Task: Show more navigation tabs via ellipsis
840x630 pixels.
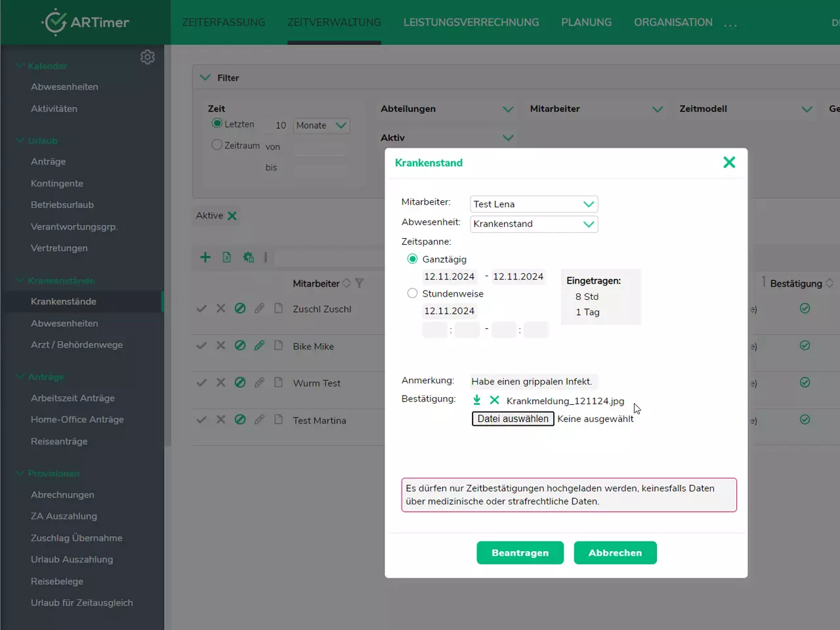Action: click(x=730, y=25)
